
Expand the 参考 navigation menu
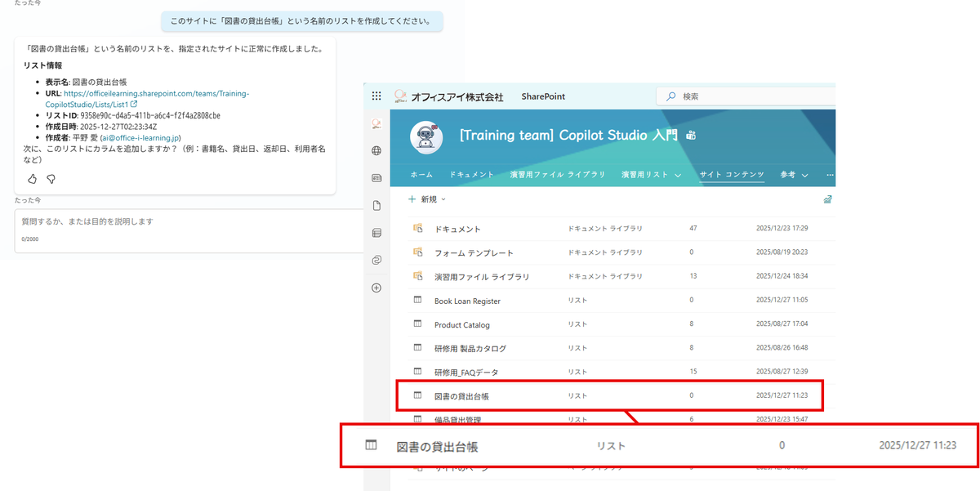(793, 175)
